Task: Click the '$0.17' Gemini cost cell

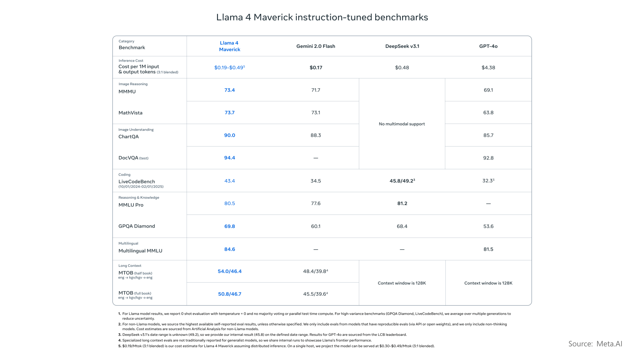Action: tap(316, 68)
